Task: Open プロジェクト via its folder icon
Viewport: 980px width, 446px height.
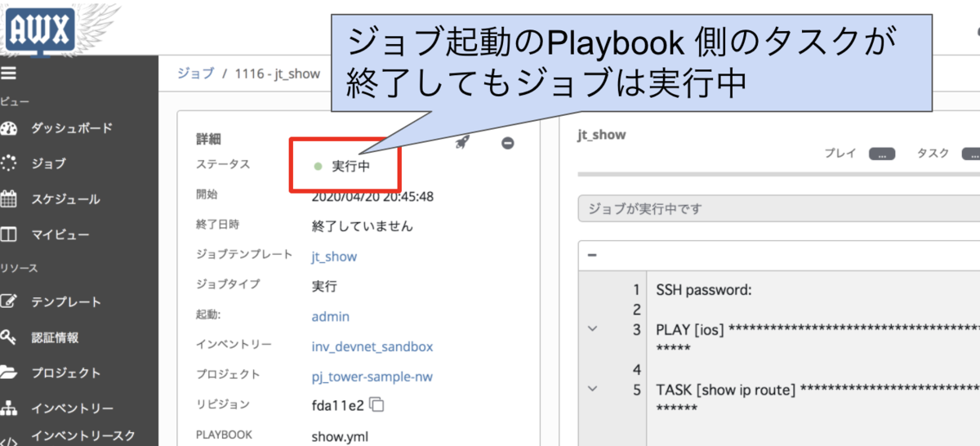Action: pyautogui.click(x=9, y=372)
